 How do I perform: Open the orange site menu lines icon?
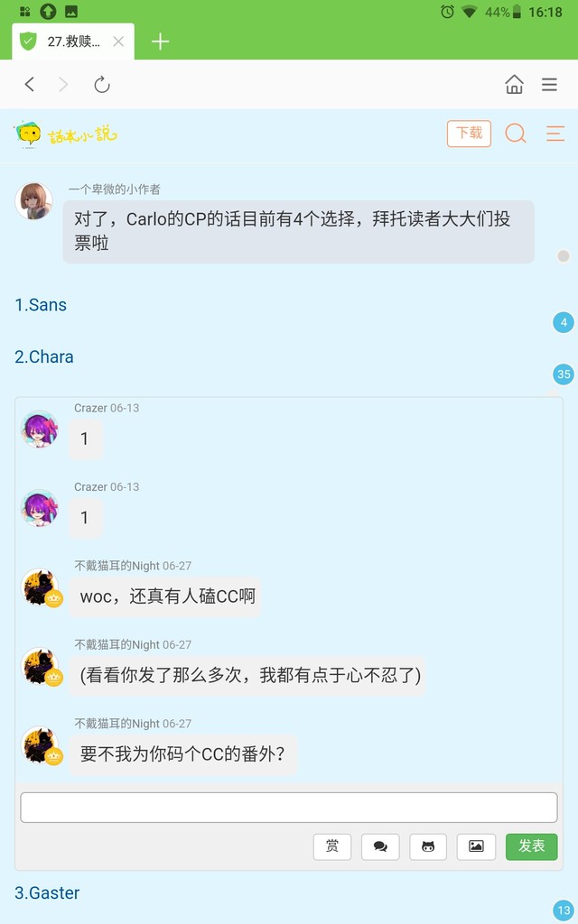point(555,134)
